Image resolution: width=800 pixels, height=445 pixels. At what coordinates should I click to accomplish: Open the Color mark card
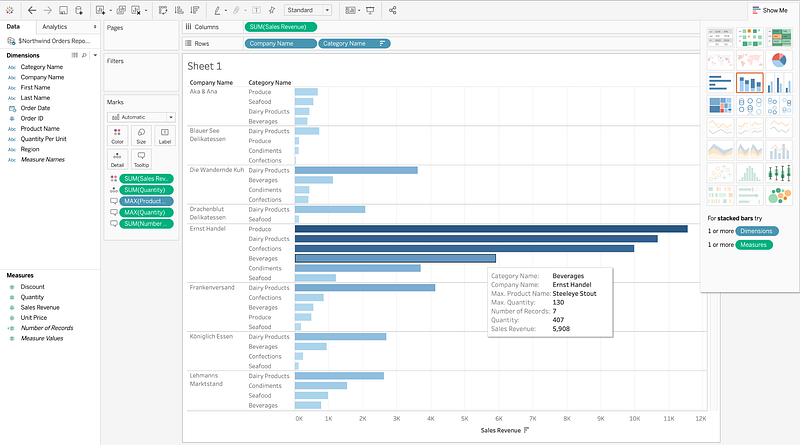[x=118, y=136]
